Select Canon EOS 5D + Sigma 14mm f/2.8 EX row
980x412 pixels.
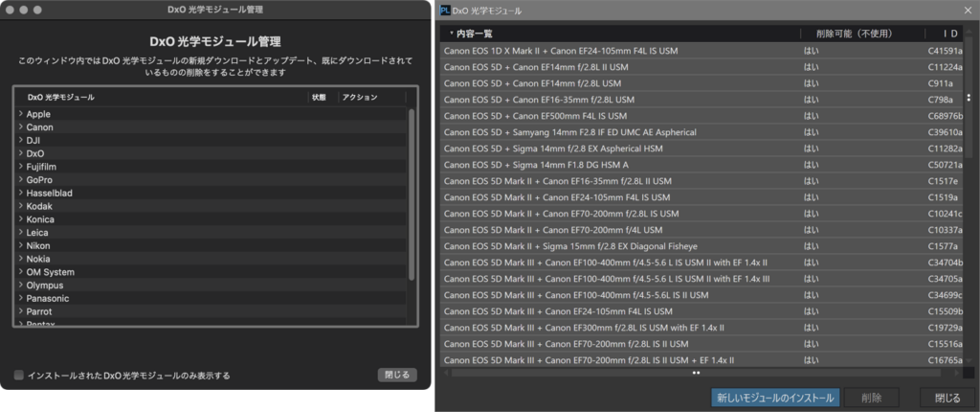pos(702,148)
